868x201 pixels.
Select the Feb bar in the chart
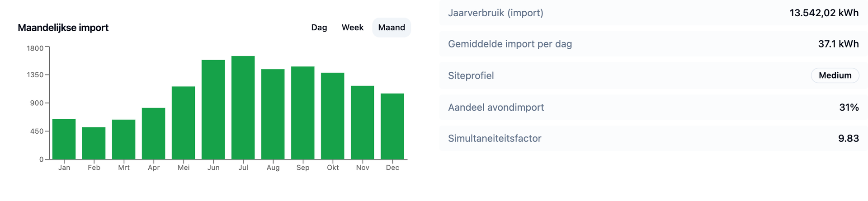pyautogui.click(x=94, y=143)
